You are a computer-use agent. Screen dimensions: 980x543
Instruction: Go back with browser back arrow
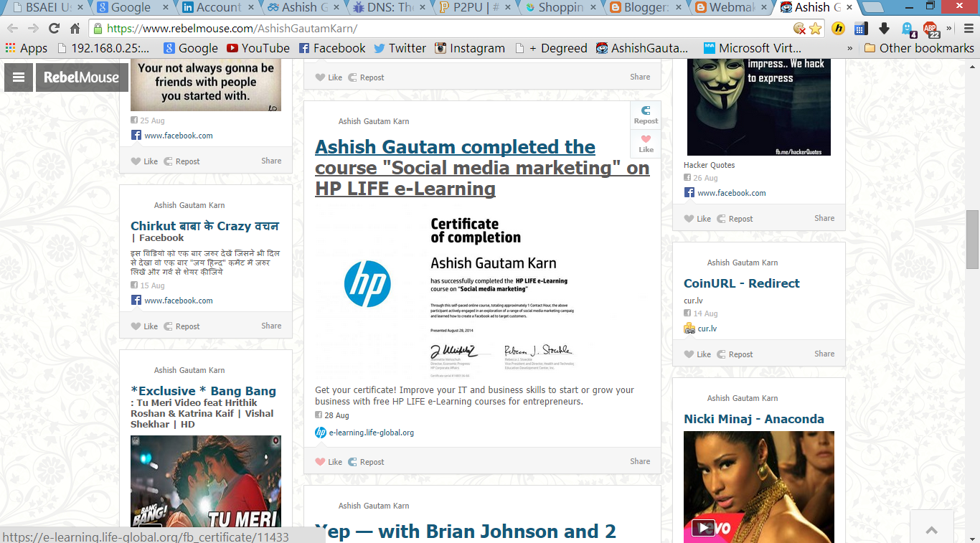click(x=12, y=29)
